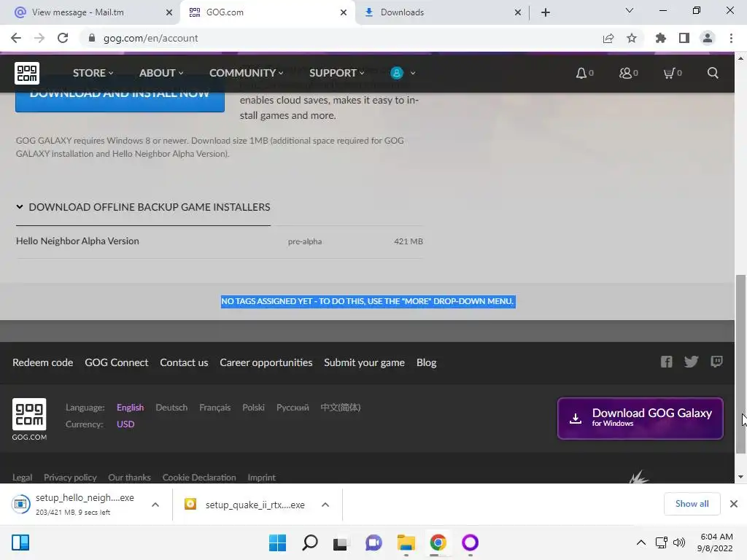
Task: Click browser back arrow
Action: (x=16, y=38)
